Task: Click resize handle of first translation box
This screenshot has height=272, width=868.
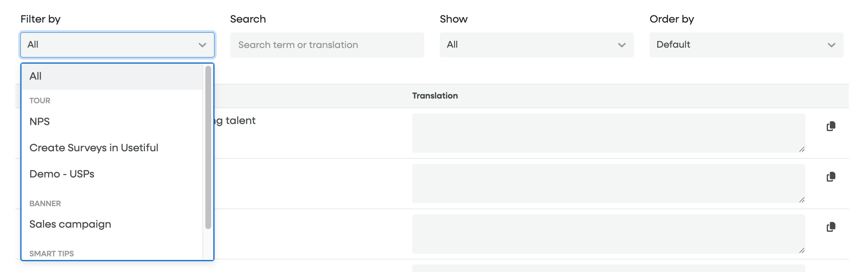Action: 802,149
